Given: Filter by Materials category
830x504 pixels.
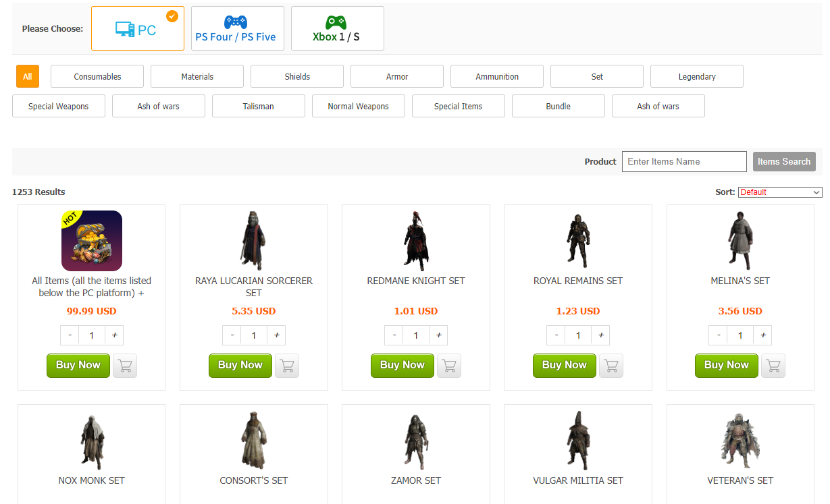Looking at the screenshot, I should tap(197, 76).
